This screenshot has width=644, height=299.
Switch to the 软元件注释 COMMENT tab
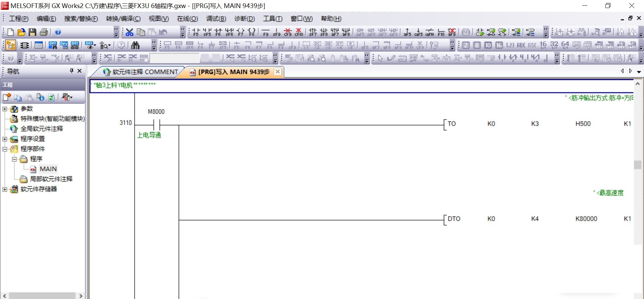(141, 72)
